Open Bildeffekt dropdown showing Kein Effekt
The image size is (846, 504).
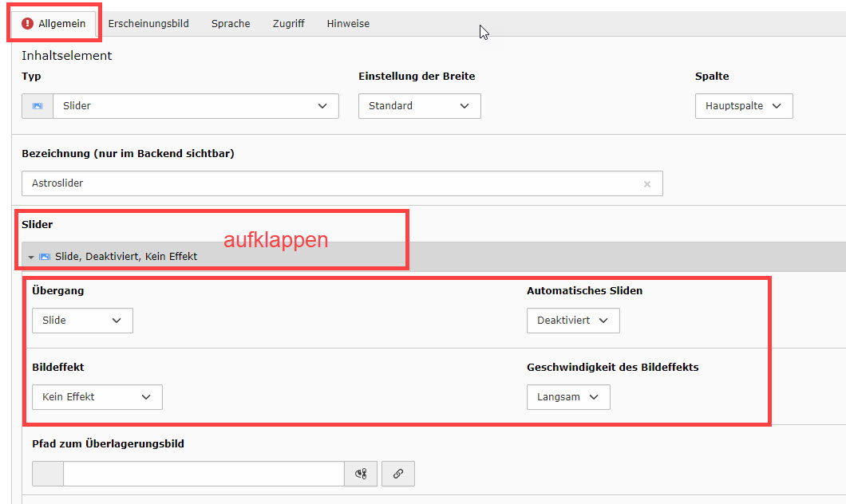coord(97,397)
